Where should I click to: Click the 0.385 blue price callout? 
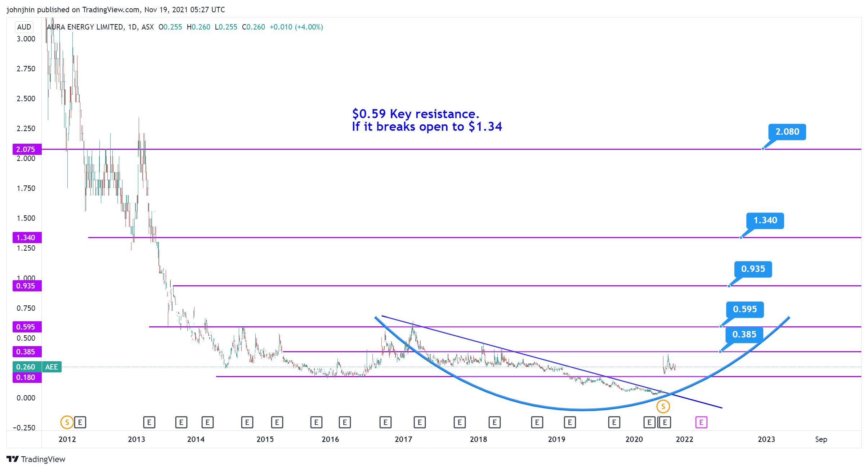(744, 335)
